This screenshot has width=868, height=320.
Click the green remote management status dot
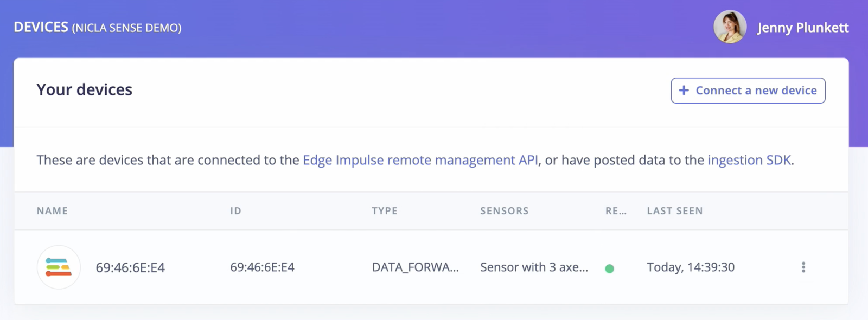tap(609, 268)
